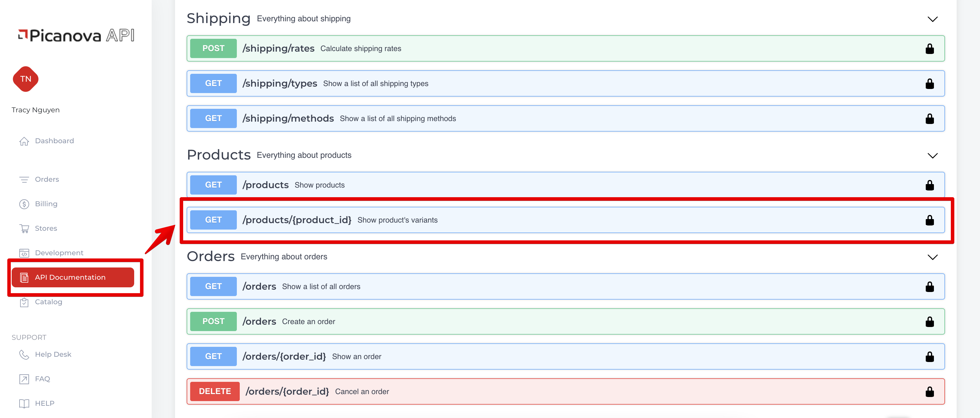Viewport: 980px width, 418px height.
Task: Click the Picanova API logo
Action: pyautogui.click(x=76, y=35)
